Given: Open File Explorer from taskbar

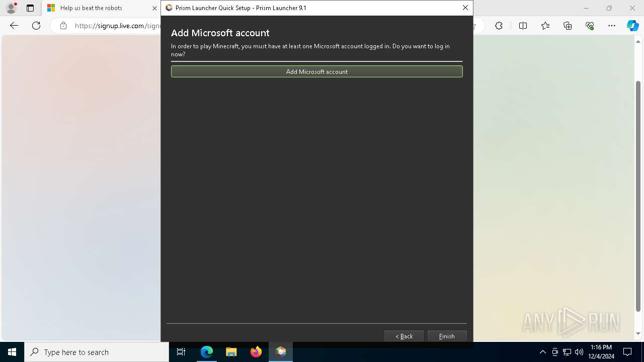Looking at the screenshot, I should [231, 352].
